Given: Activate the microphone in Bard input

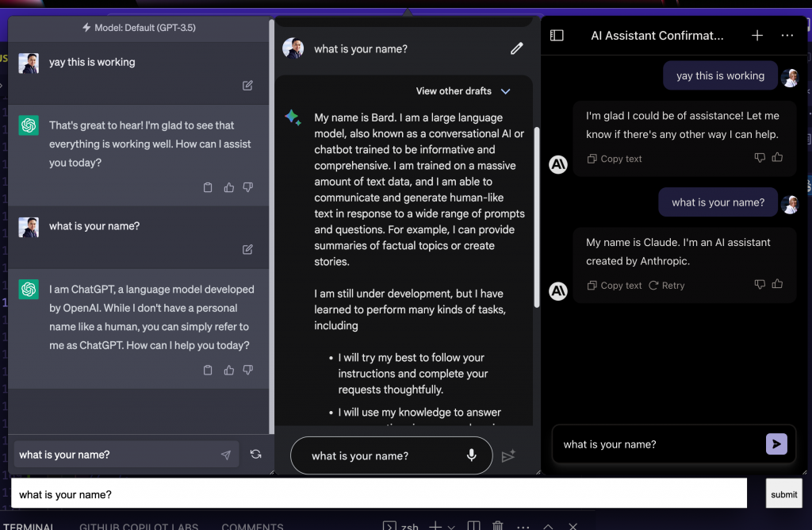Looking at the screenshot, I should (471, 455).
